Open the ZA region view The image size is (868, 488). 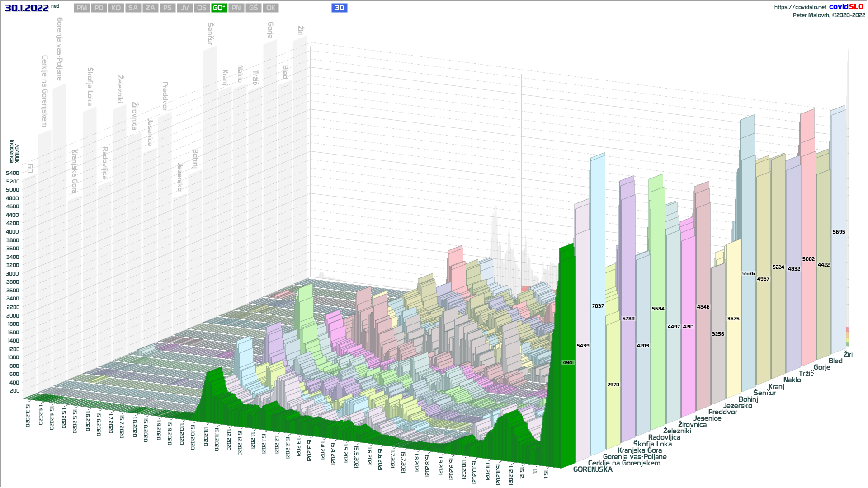tap(151, 8)
